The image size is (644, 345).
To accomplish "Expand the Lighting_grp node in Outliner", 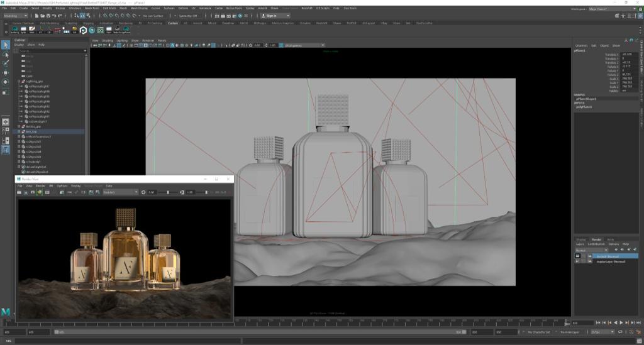I will (x=18, y=81).
